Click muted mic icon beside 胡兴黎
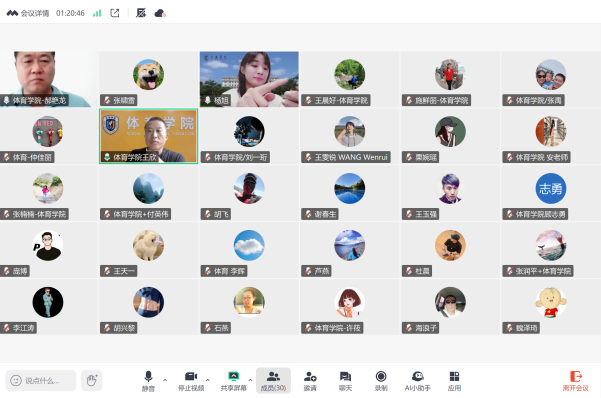This screenshot has width=601, height=398. [107, 328]
